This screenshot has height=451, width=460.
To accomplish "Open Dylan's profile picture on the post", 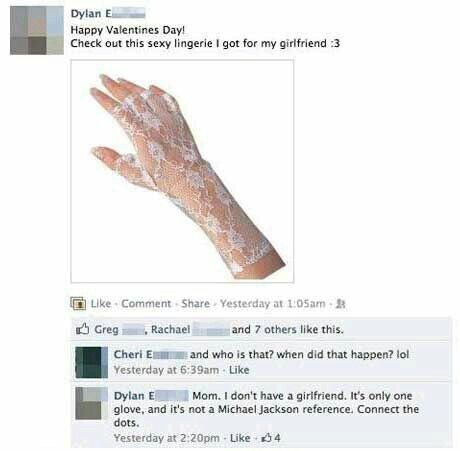I will tap(37, 30).
